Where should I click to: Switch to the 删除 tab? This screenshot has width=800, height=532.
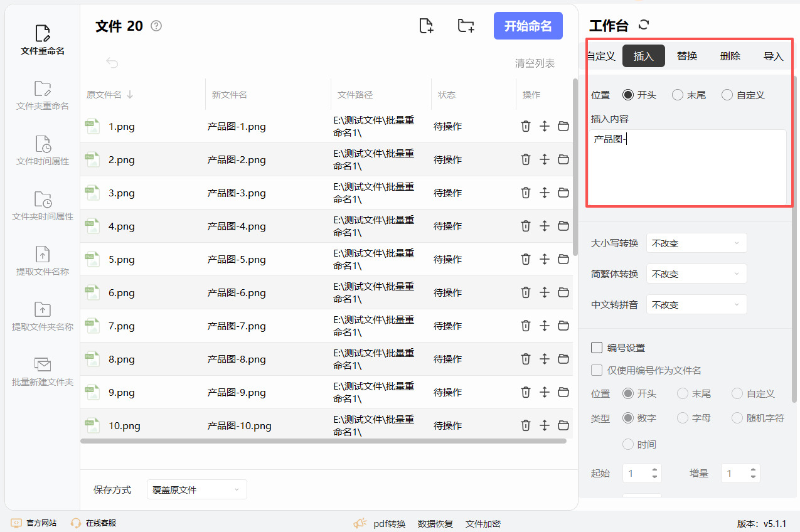(730, 56)
